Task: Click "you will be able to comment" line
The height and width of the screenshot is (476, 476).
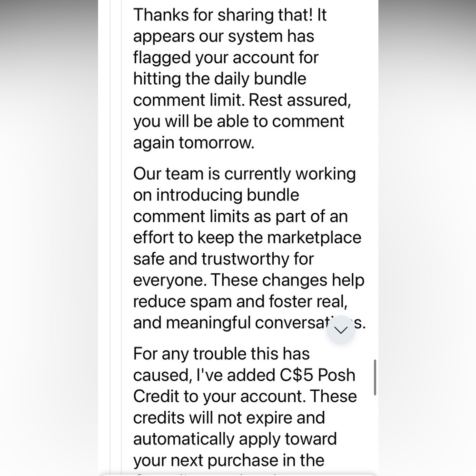Action: [238, 121]
